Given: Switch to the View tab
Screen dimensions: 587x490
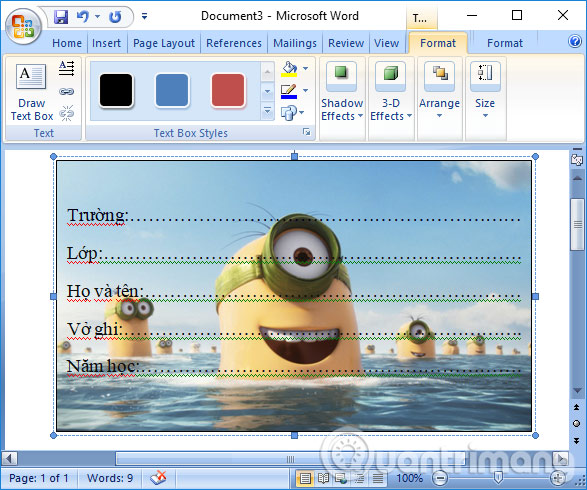Looking at the screenshot, I should (x=386, y=43).
